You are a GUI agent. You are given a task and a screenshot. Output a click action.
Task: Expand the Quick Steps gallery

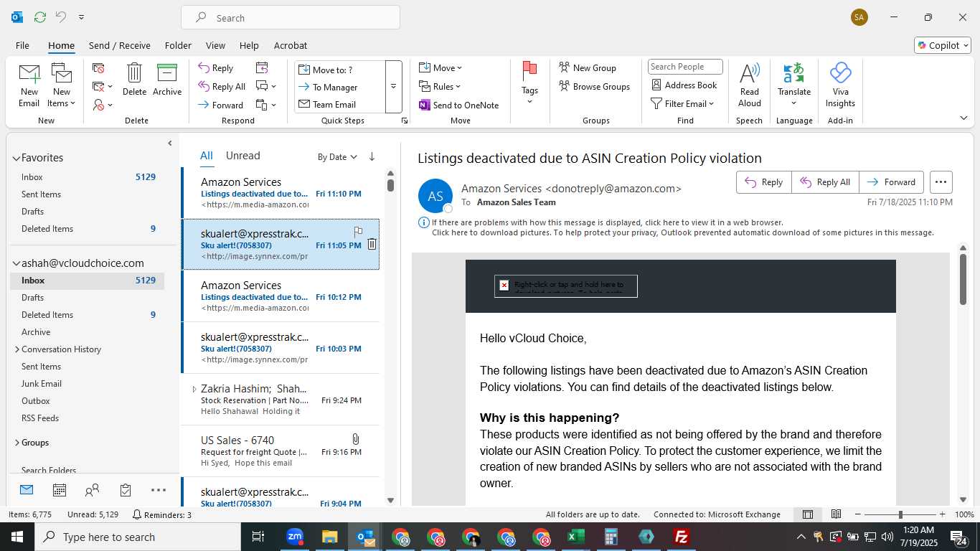point(393,87)
